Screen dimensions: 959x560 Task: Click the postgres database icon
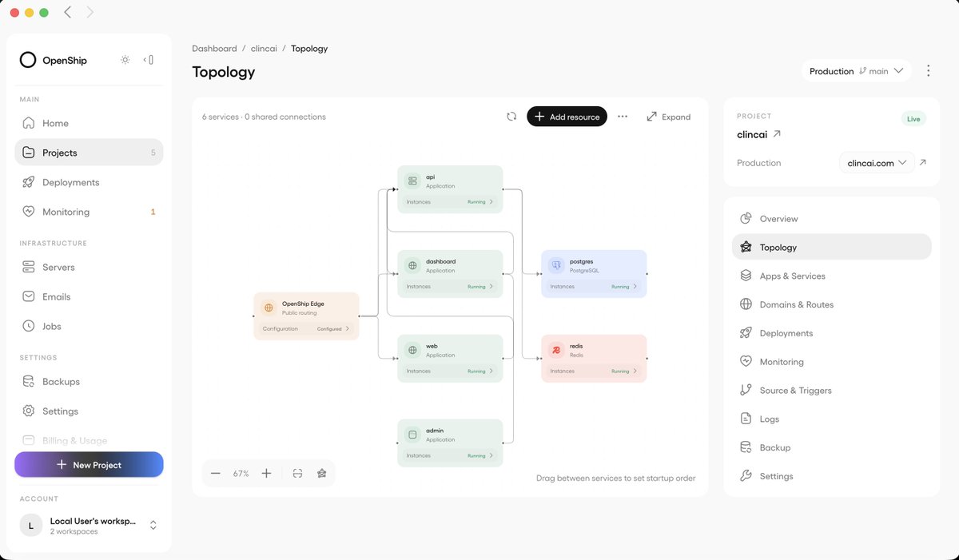(556, 265)
